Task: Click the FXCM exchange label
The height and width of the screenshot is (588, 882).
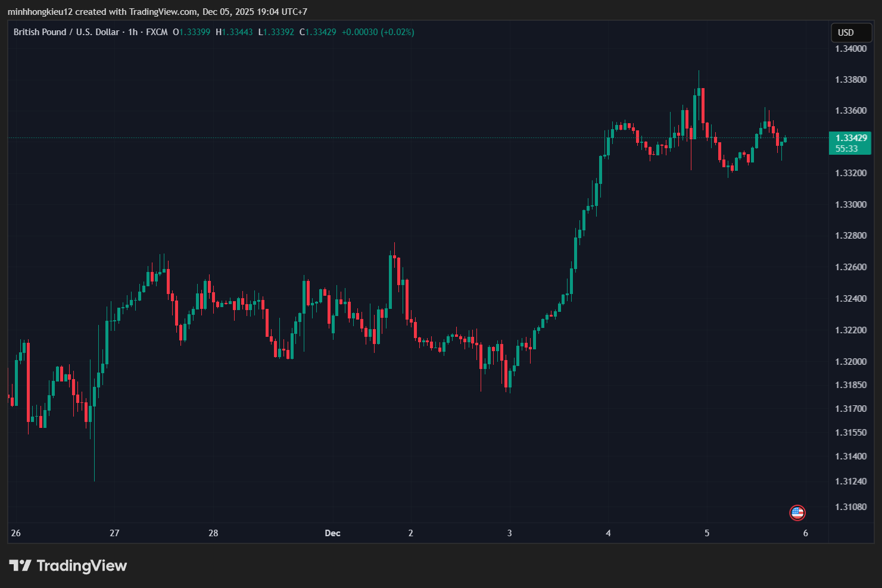Action: click(x=157, y=32)
